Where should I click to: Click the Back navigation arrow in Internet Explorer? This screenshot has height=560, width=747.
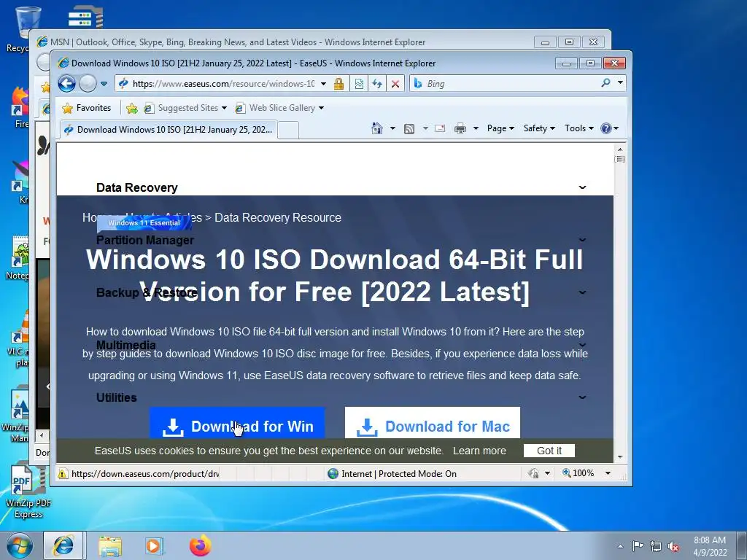tap(66, 84)
